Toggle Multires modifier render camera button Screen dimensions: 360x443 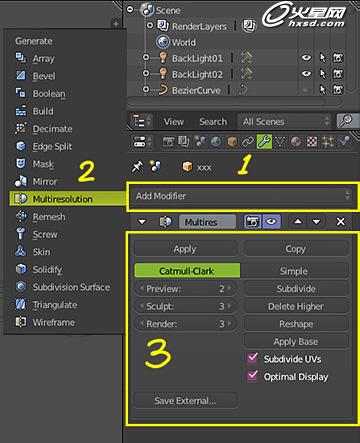click(253, 222)
